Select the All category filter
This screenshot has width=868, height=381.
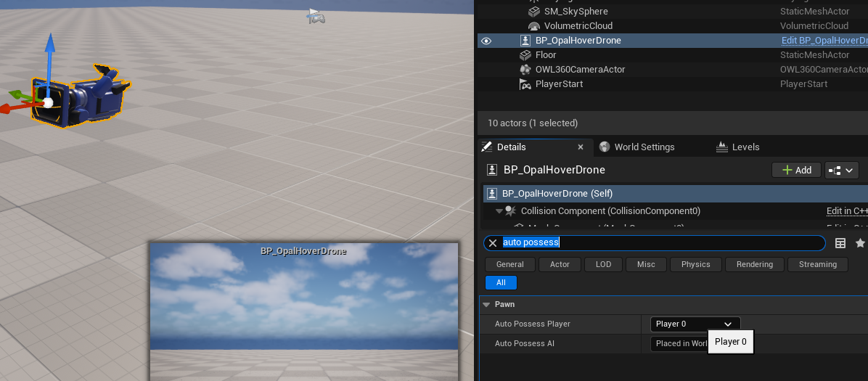[x=501, y=282]
